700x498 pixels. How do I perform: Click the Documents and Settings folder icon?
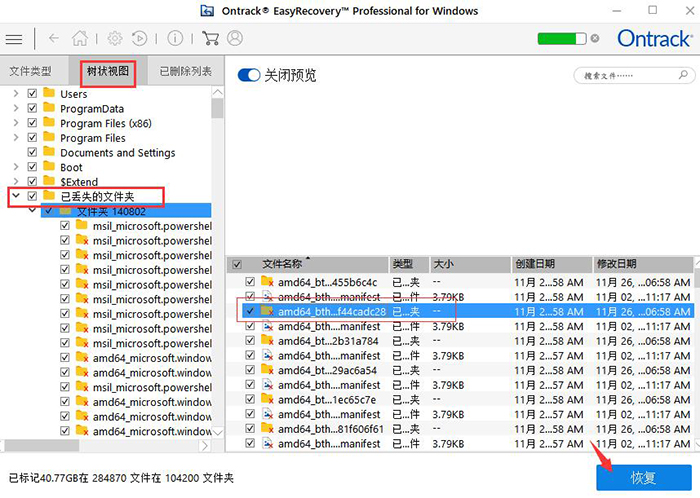(x=49, y=152)
